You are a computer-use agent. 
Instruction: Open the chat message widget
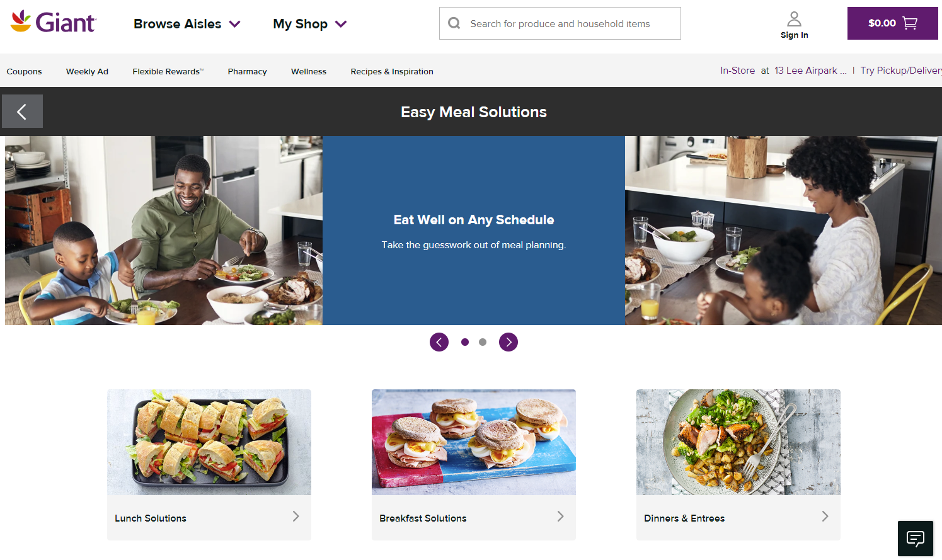(915, 538)
